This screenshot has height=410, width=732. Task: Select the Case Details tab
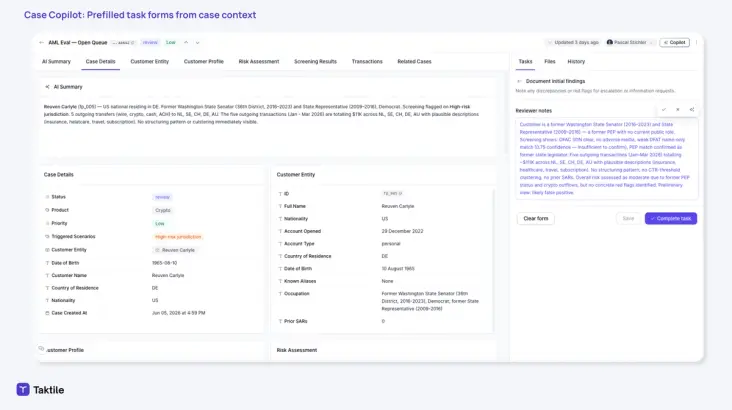tap(100, 62)
